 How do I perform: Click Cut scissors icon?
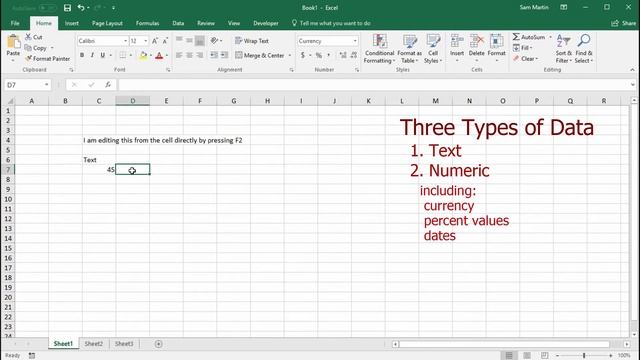click(28, 37)
